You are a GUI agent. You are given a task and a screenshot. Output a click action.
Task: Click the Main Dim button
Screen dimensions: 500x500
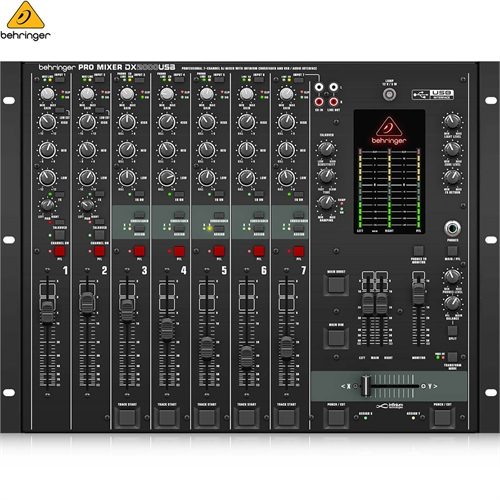click(336, 337)
